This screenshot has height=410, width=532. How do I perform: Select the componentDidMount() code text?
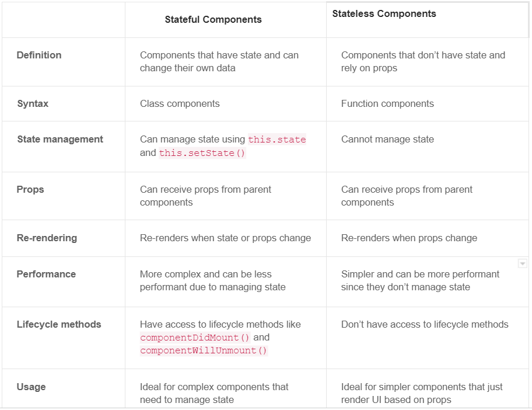[195, 338]
